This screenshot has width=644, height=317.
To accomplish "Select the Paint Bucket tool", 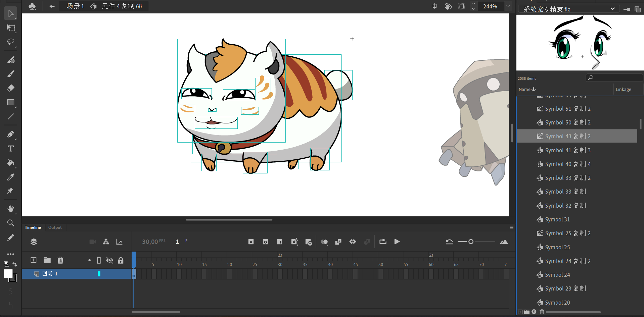I will (11, 163).
